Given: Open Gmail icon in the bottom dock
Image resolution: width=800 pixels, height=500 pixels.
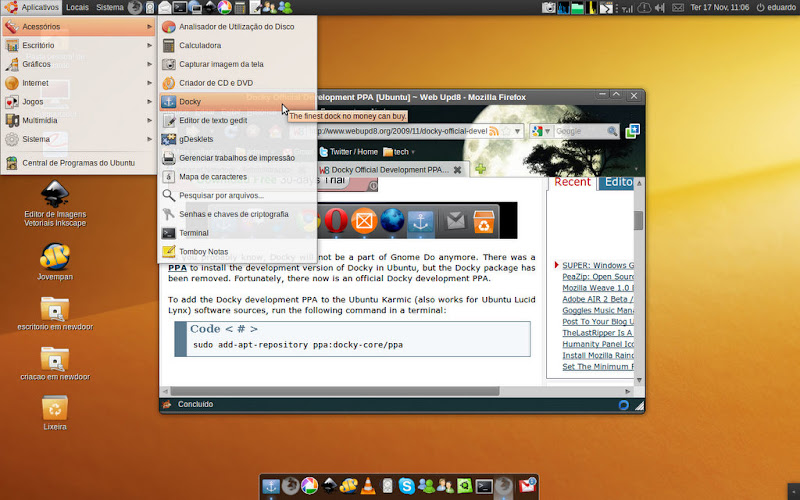Looking at the screenshot, I should point(527,485).
